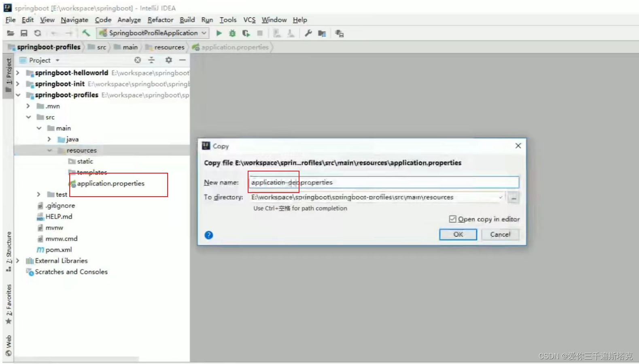Expand the java folder
The image size is (639, 364).
click(49, 139)
